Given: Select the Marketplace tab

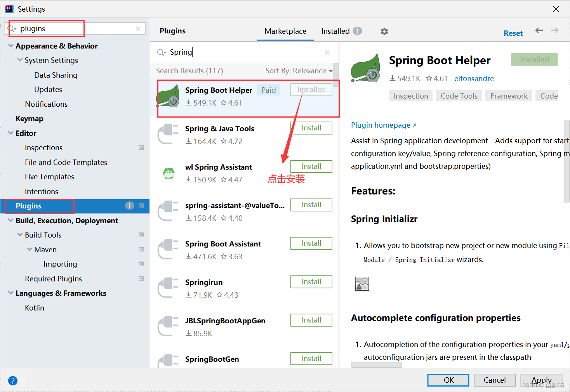Looking at the screenshot, I should [x=285, y=31].
